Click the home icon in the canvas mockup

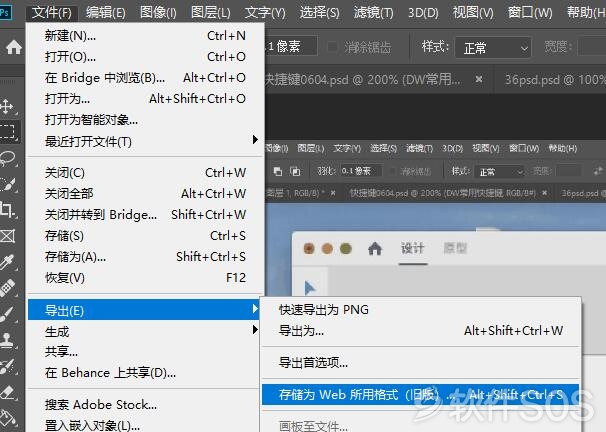(374, 248)
